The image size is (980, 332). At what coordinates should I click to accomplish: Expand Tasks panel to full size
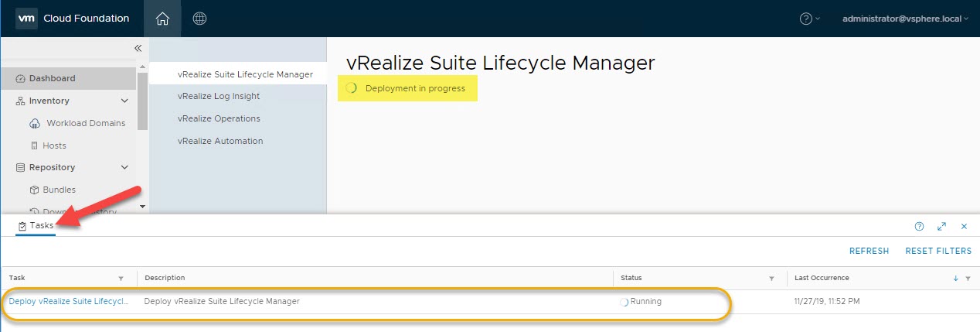(941, 226)
